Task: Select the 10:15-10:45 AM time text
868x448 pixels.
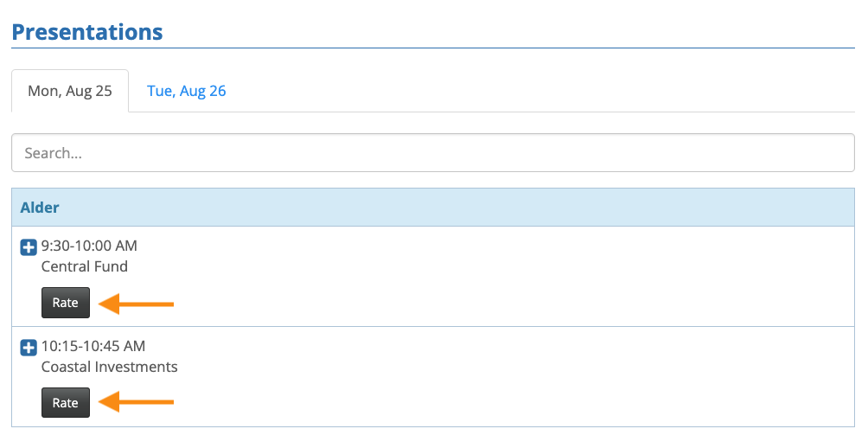Action: point(93,347)
